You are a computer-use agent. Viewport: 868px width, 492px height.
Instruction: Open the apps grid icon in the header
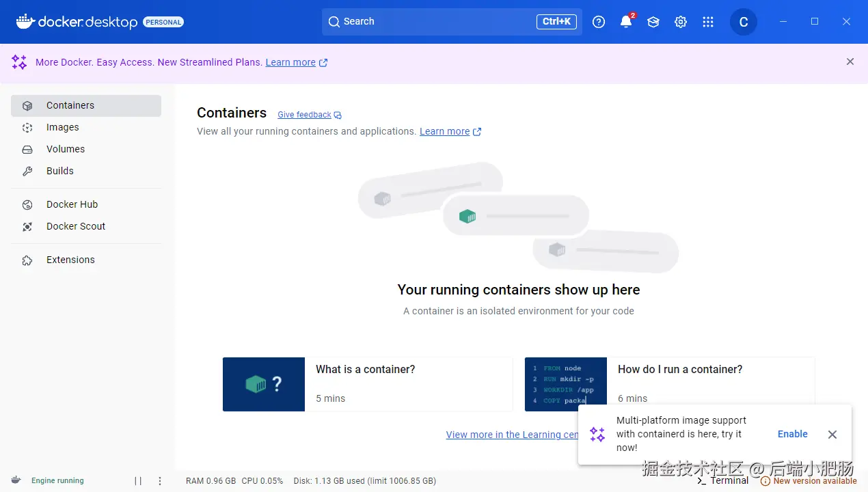[x=708, y=22]
